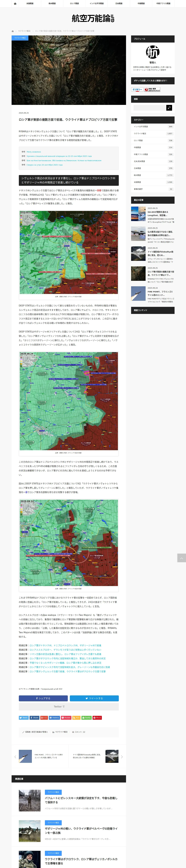Click the Pin it button
The image size is (186, 868).
coord(97,718)
